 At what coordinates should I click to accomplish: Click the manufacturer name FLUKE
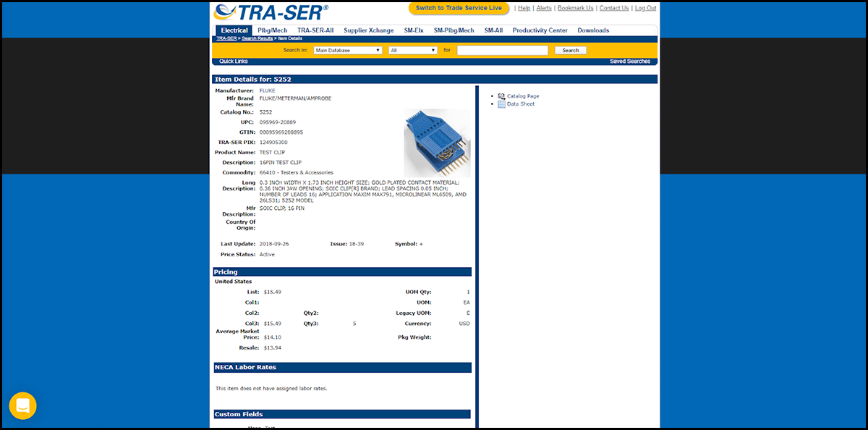click(267, 90)
